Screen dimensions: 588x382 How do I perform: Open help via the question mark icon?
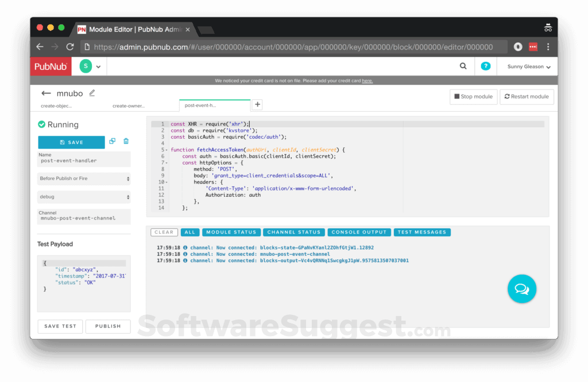tap(485, 66)
